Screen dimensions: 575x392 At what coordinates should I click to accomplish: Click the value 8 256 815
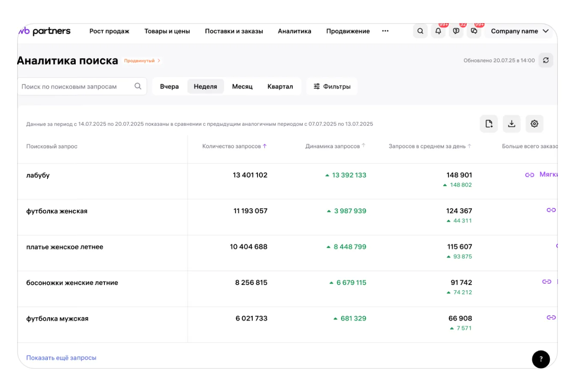[x=251, y=283]
